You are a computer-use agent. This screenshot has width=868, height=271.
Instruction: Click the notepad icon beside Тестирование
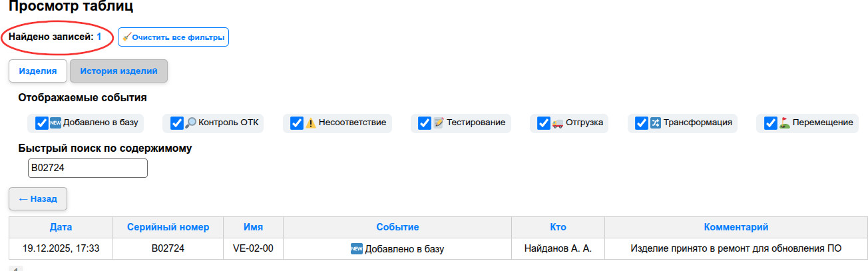tap(438, 123)
